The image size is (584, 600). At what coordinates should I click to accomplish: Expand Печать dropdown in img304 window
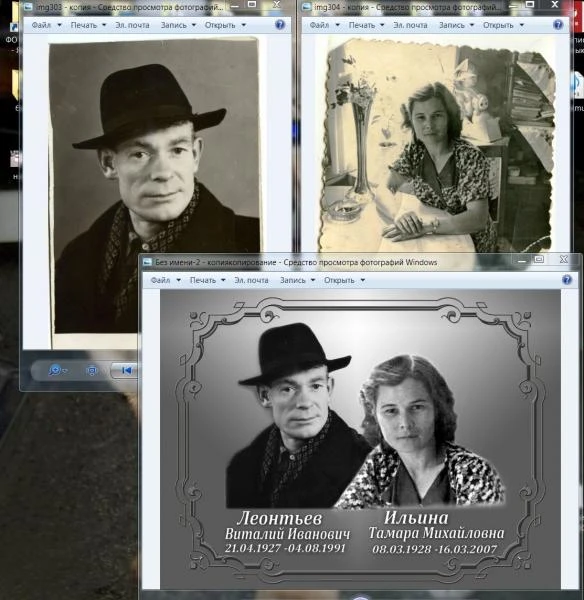point(382,25)
